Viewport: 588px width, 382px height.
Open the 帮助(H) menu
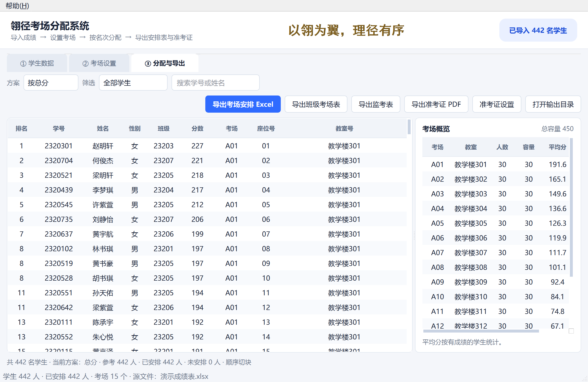click(17, 5)
